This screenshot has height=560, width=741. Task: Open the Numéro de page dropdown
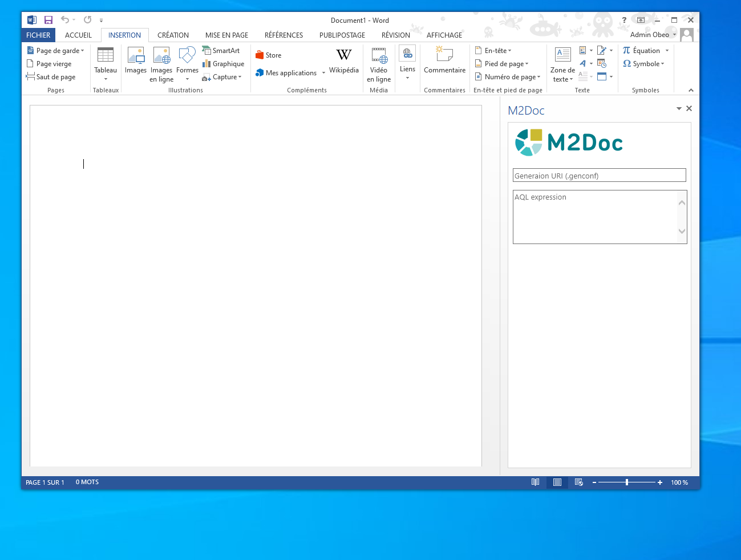tap(507, 77)
